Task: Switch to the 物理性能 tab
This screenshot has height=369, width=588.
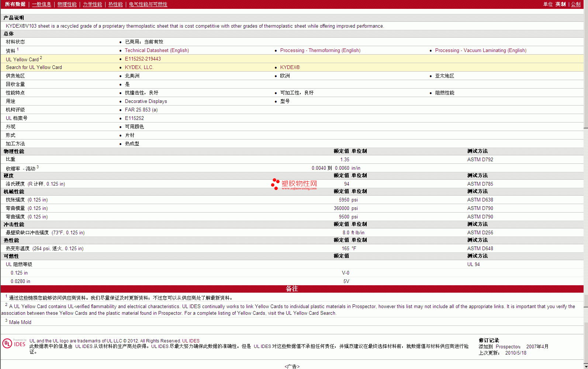Action: (67, 4)
